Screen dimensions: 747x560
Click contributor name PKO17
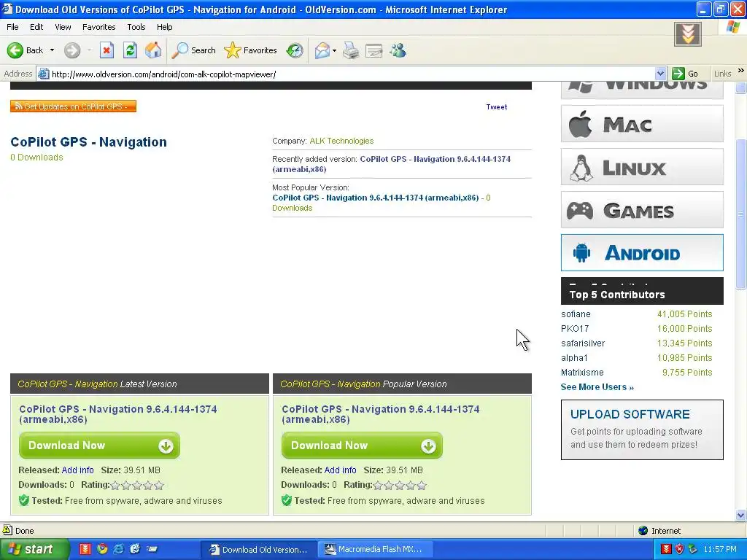tap(575, 329)
